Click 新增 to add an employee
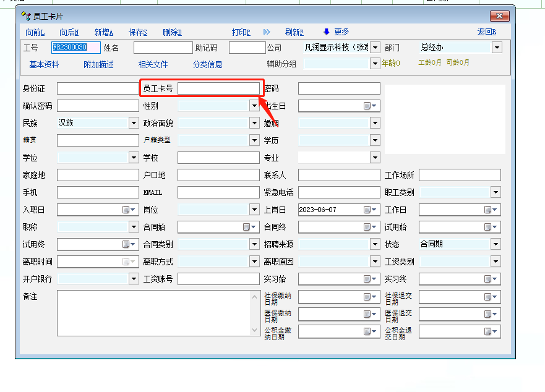The height and width of the screenshot is (392, 545). pos(103,32)
